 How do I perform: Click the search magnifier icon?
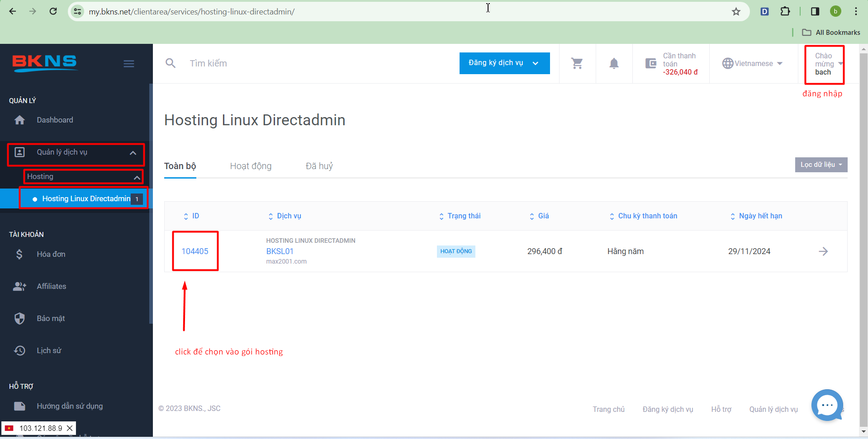pyautogui.click(x=171, y=63)
